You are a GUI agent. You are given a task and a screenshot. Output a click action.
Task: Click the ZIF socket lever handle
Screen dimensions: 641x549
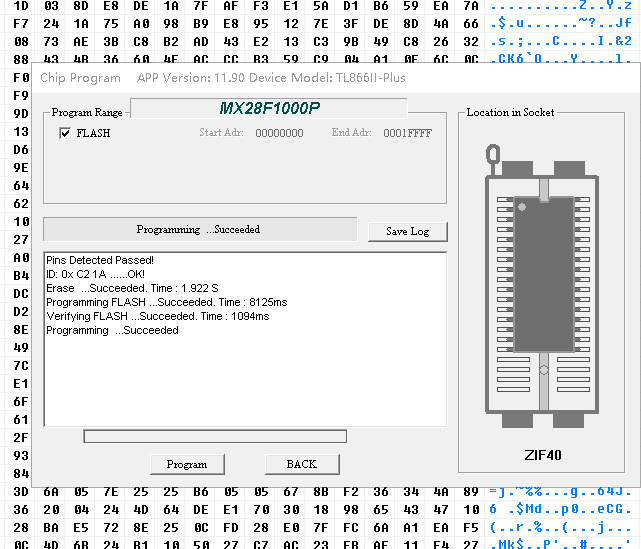click(x=491, y=154)
